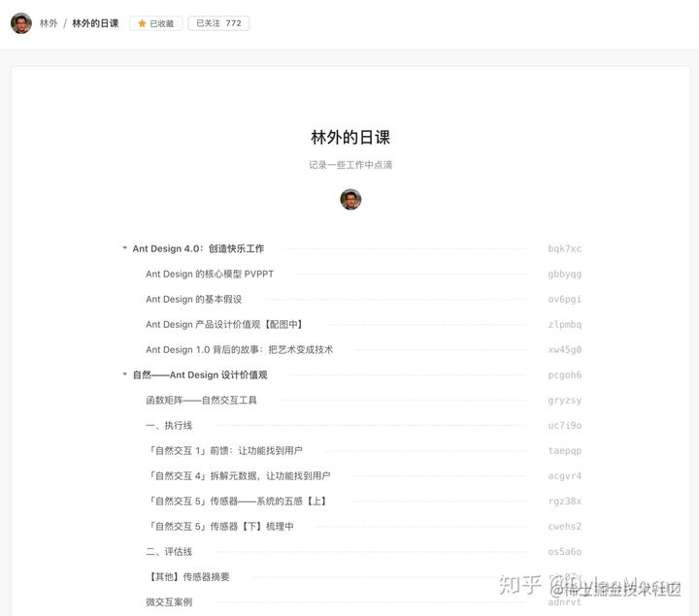Open 函数矩阵——自然交互工具 article
Screen dimensions: 699x616
click(201, 400)
